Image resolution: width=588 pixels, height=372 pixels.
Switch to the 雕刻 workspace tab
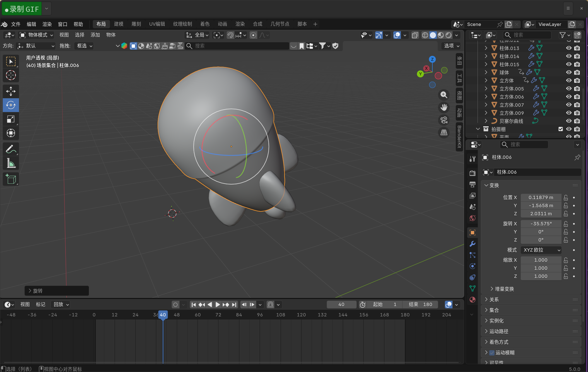[x=136, y=24]
